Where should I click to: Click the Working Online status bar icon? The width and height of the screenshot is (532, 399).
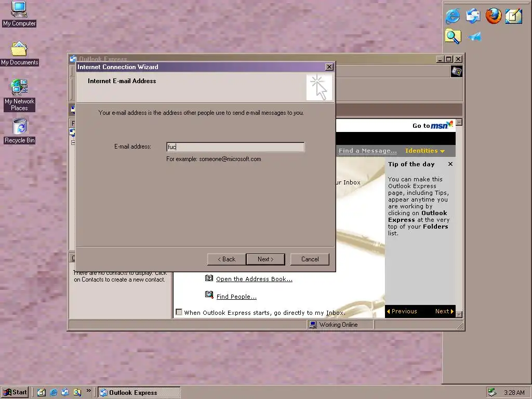[x=312, y=324]
